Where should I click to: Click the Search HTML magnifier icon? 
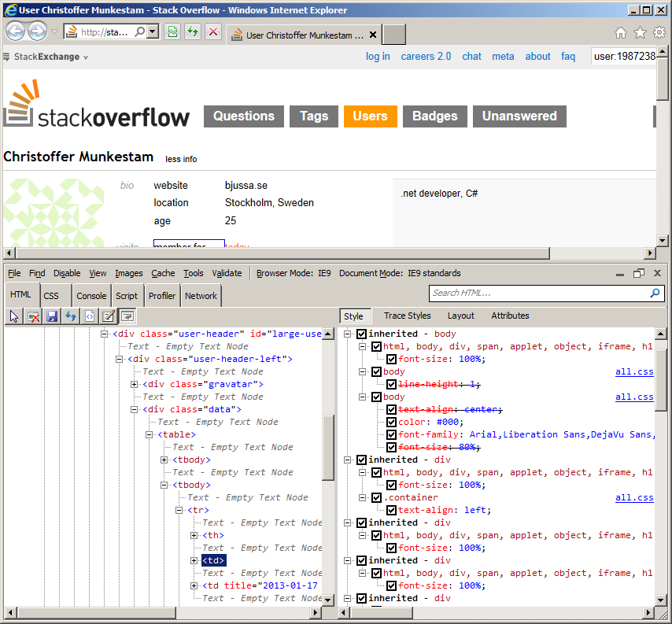(x=655, y=294)
